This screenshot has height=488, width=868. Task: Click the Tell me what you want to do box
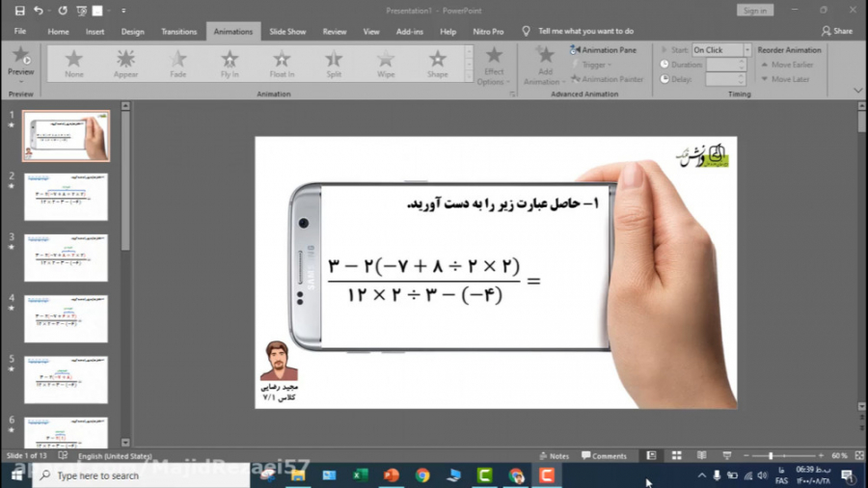pos(585,32)
